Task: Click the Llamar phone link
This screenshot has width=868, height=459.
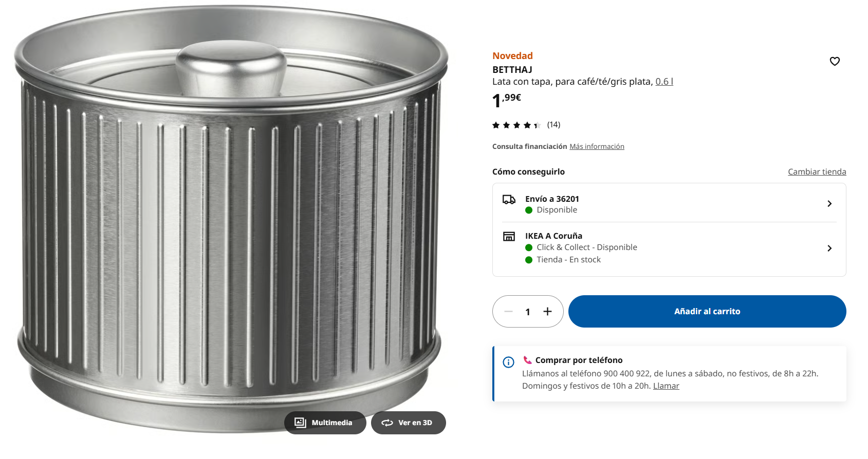Action: pyautogui.click(x=666, y=386)
